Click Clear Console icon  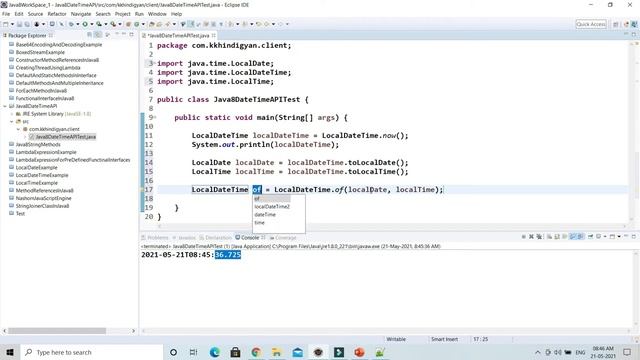click(549, 236)
